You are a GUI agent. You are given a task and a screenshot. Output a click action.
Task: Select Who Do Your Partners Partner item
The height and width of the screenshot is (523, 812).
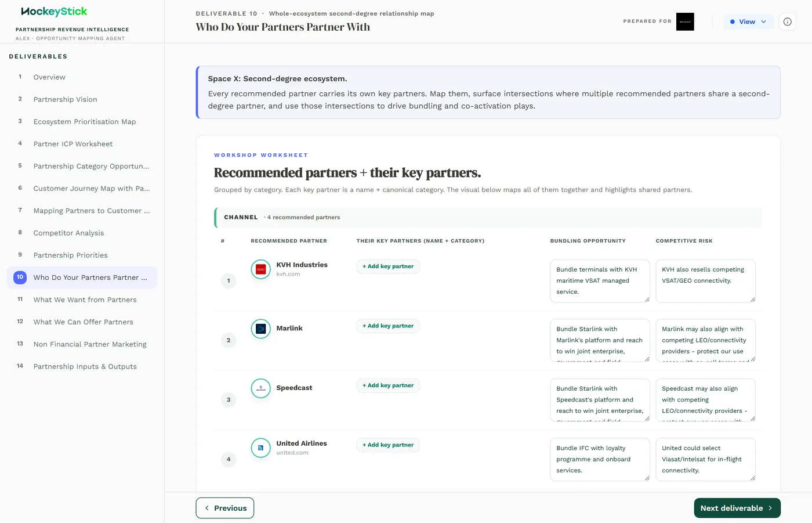tap(82, 277)
